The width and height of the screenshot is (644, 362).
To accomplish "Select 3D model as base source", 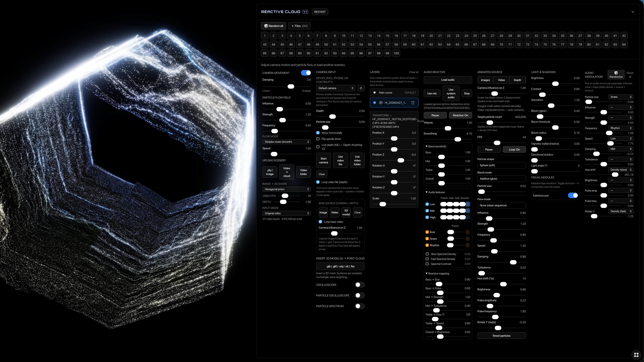I will click(346, 213).
